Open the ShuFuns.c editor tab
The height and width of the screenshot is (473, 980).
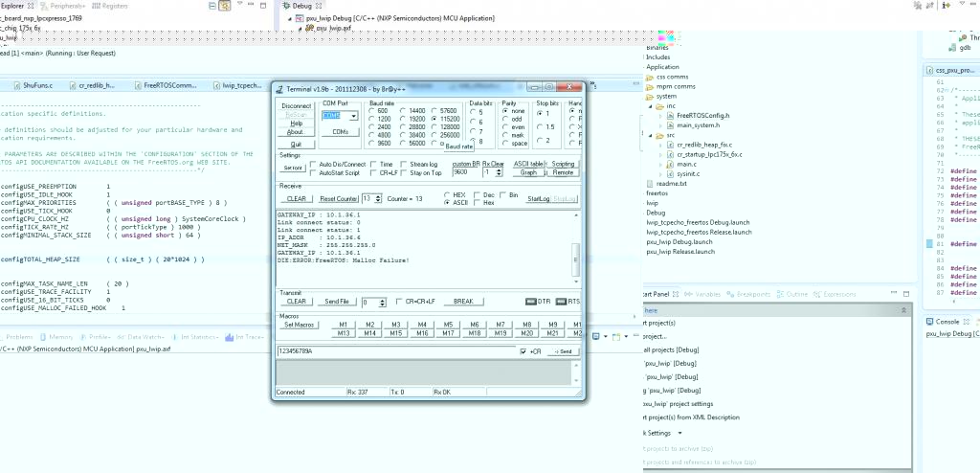[x=33, y=85]
